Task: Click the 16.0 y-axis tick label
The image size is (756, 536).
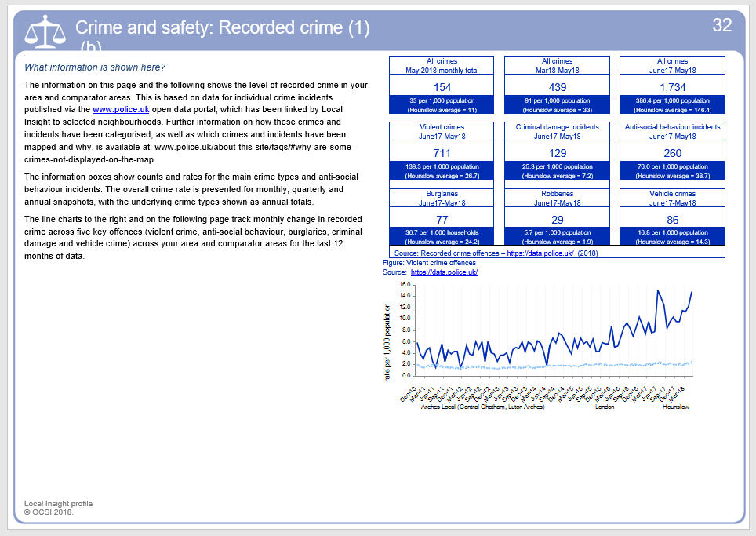Action: coord(405,285)
